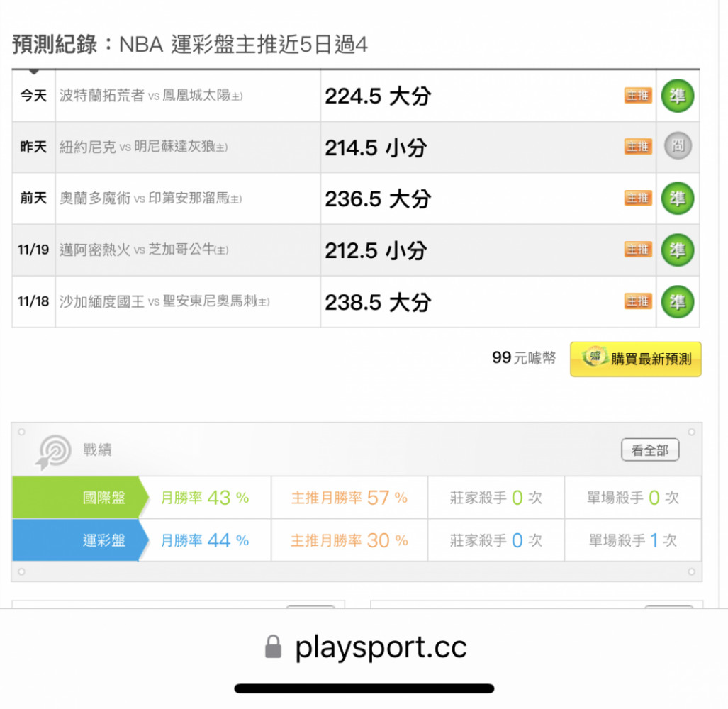Screen dimensions: 728x709
Task: Click the orange 主推 tag on 214.5 小分 row
Action: click(638, 147)
